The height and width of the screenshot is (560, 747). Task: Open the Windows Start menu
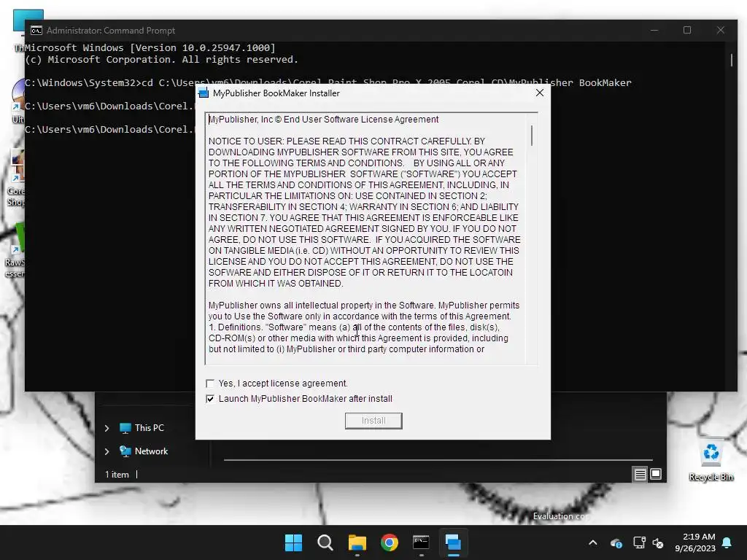click(x=293, y=542)
